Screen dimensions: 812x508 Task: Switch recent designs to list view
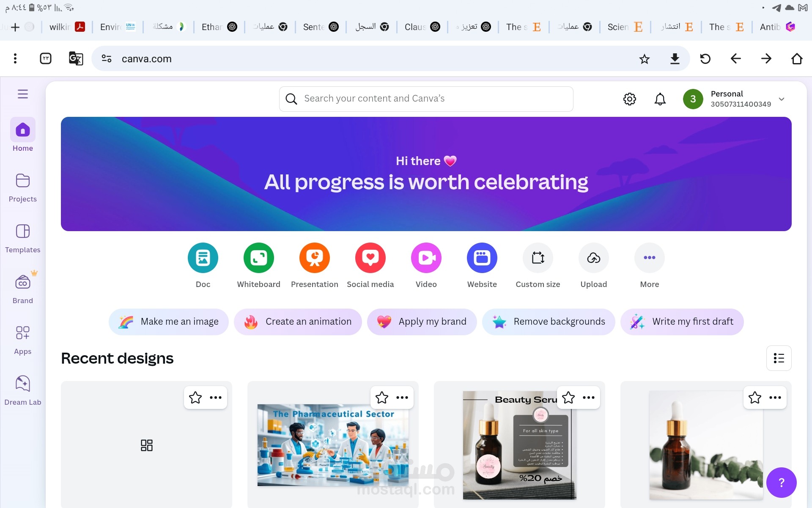779,358
